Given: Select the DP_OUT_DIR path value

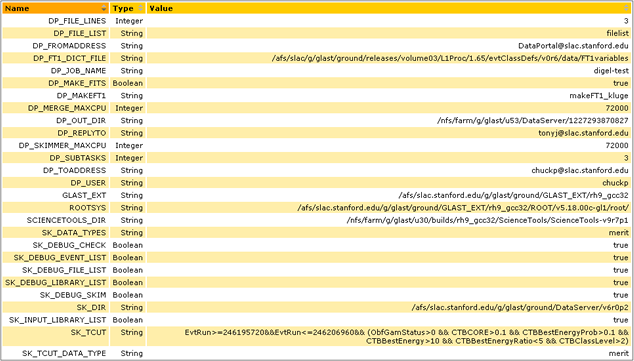Looking at the screenshot, I should click(x=533, y=120).
